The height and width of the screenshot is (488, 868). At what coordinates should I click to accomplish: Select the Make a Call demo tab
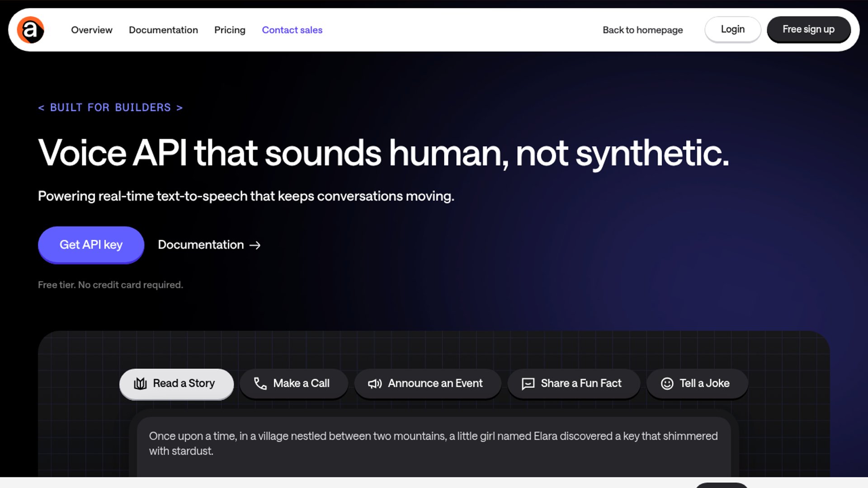coord(294,384)
